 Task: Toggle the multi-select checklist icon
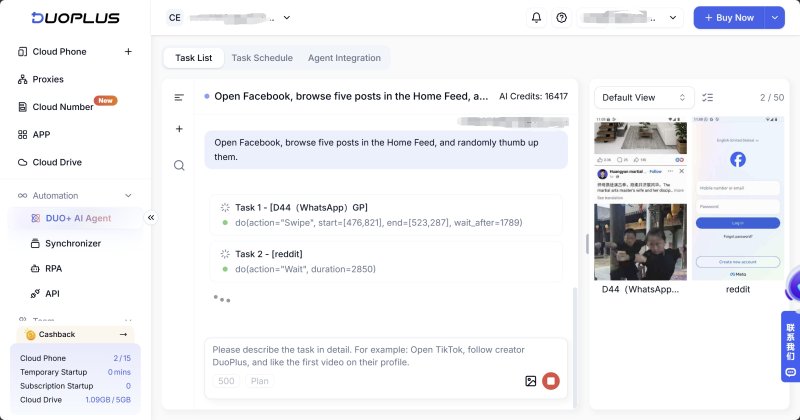(x=708, y=97)
